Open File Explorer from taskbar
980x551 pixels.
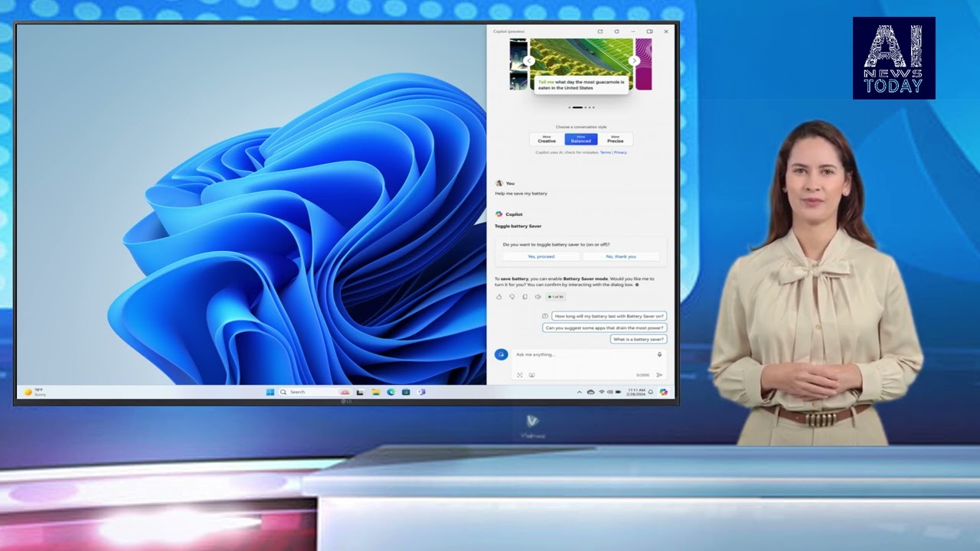[376, 392]
